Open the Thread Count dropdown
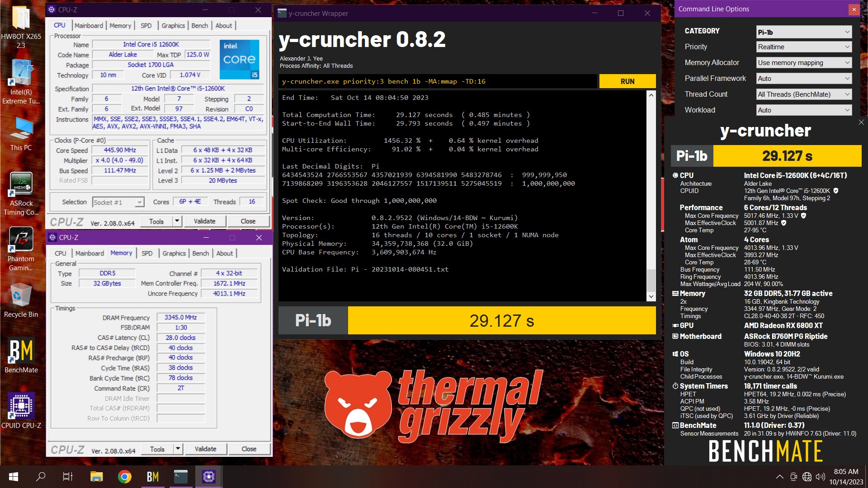The image size is (868, 488). (x=804, y=94)
